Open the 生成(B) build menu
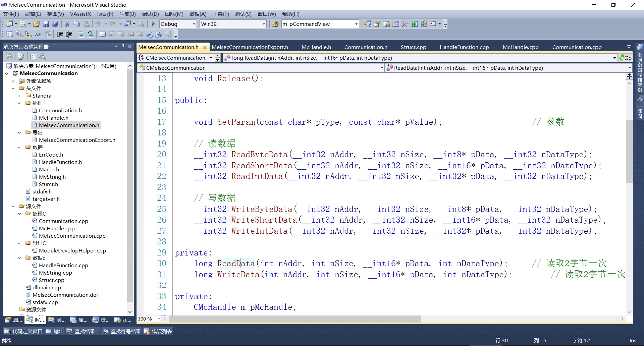The width and height of the screenshot is (644, 346). 127,14
